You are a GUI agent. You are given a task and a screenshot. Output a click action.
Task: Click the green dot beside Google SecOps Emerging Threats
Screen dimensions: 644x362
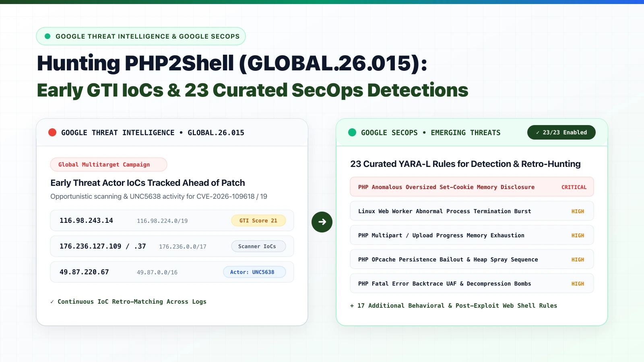coord(352,132)
